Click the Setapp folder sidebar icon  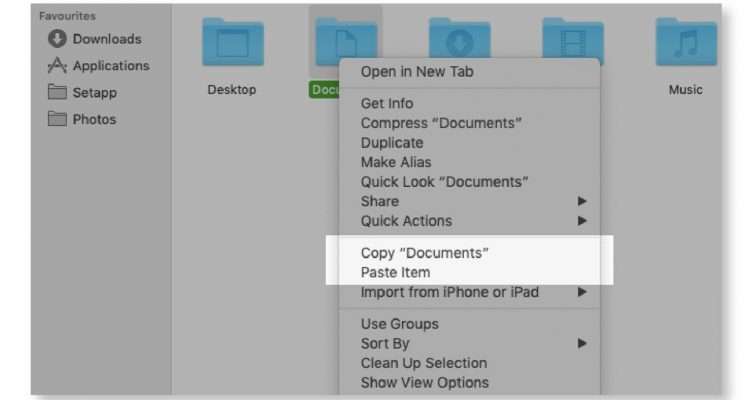pos(57,92)
